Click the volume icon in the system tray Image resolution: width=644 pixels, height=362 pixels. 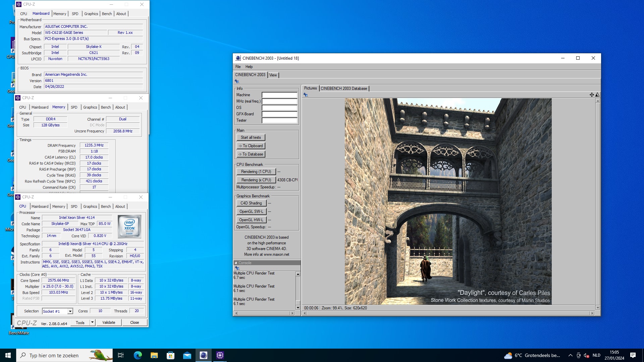[586, 355]
